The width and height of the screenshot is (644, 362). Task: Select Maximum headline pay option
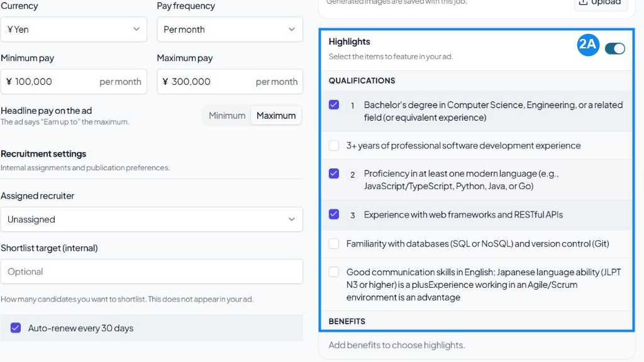pyautogui.click(x=276, y=116)
